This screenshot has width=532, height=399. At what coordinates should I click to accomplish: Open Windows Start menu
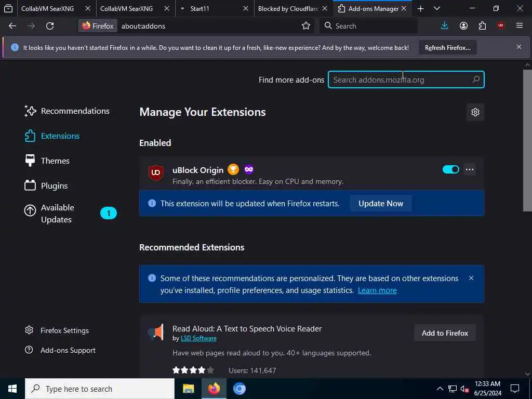coord(12,389)
